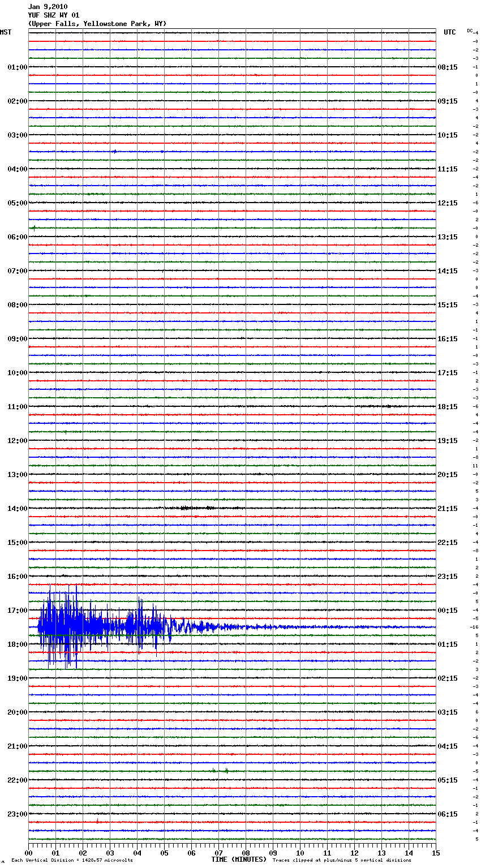Click the 00:15 UTC time label
Viewport: 481px width, 868px height.
(448, 611)
